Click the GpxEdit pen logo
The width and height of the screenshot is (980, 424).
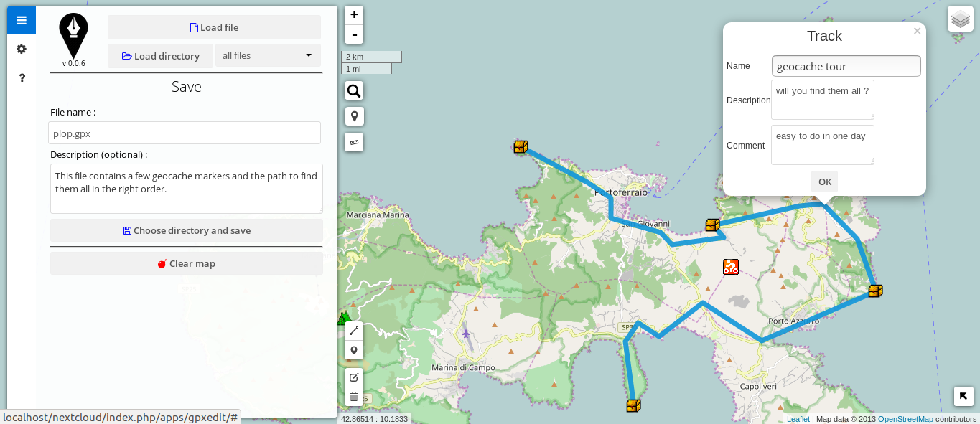pos(73,36)
